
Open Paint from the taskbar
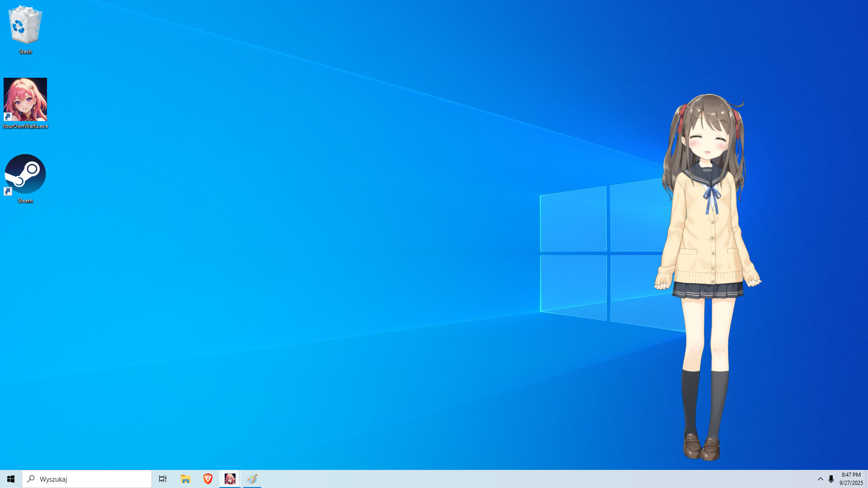click(252, 479)
